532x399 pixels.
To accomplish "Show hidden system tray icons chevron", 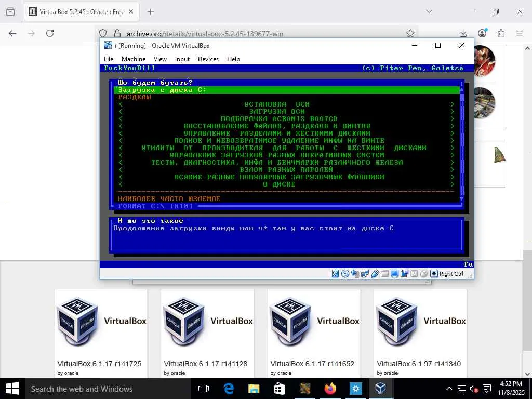I will pyautogui.click(x=449, y=389).
